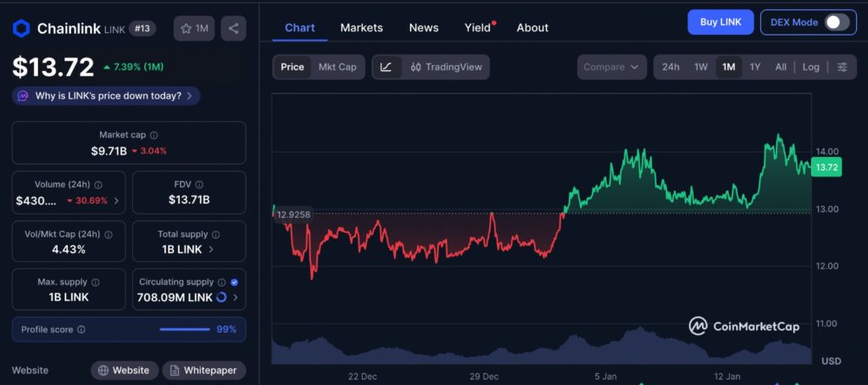This screenshot has height=385, width=868.
Task: Select All time chart range
Action: 781,67
